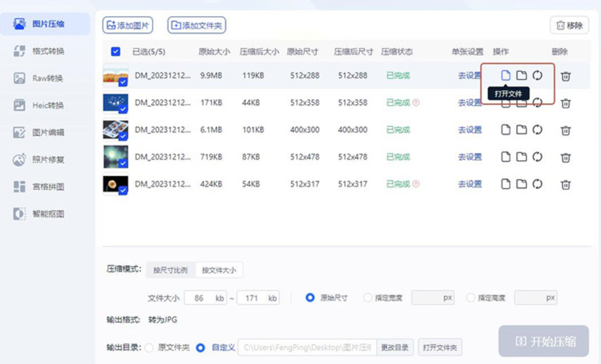Image resolution: width=601 pixels, height=364 pixels.
Task: Toggle the select-all 已选(5/5) checkbox
Action: click(x=116, y=52)
